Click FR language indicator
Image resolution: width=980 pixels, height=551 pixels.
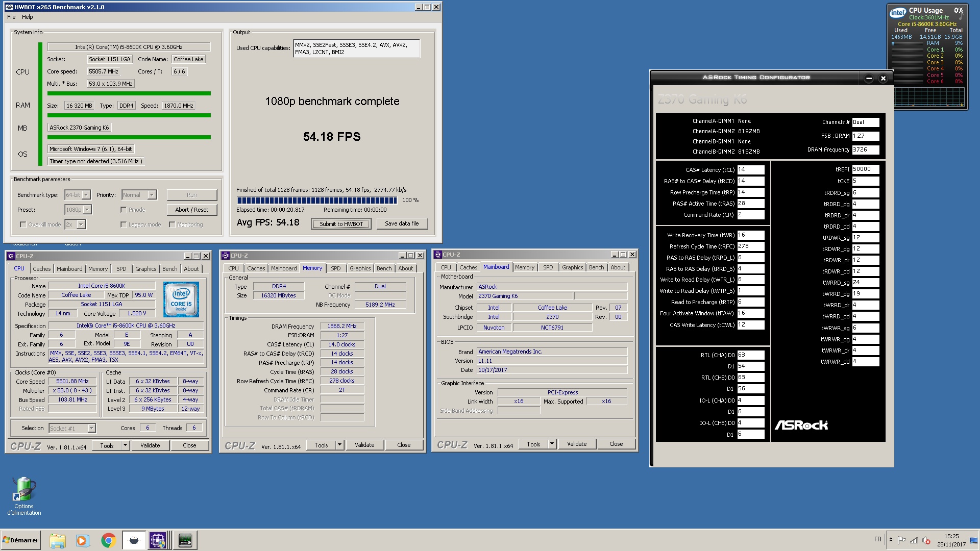877,539
